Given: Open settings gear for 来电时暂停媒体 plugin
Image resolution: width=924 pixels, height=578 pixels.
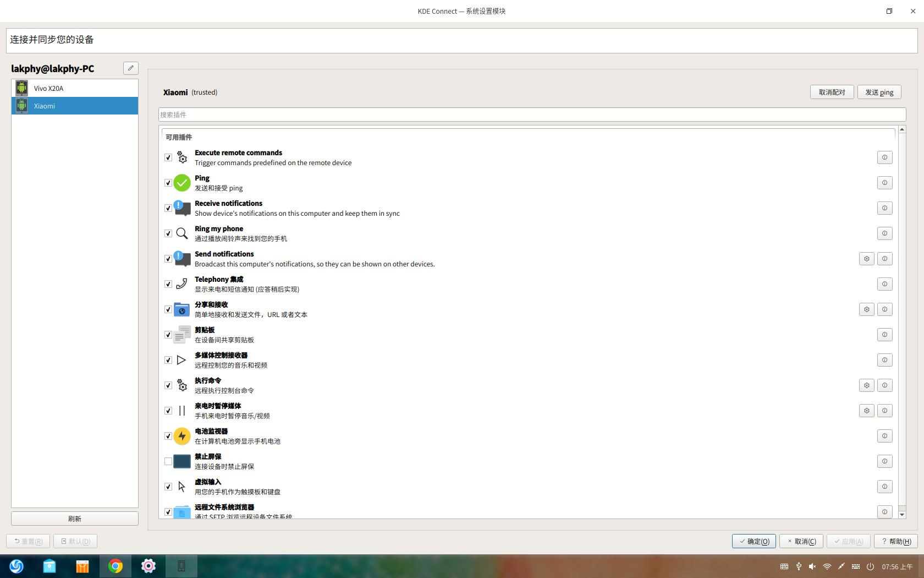Looking at the screenshot, I should coord(866,411).
